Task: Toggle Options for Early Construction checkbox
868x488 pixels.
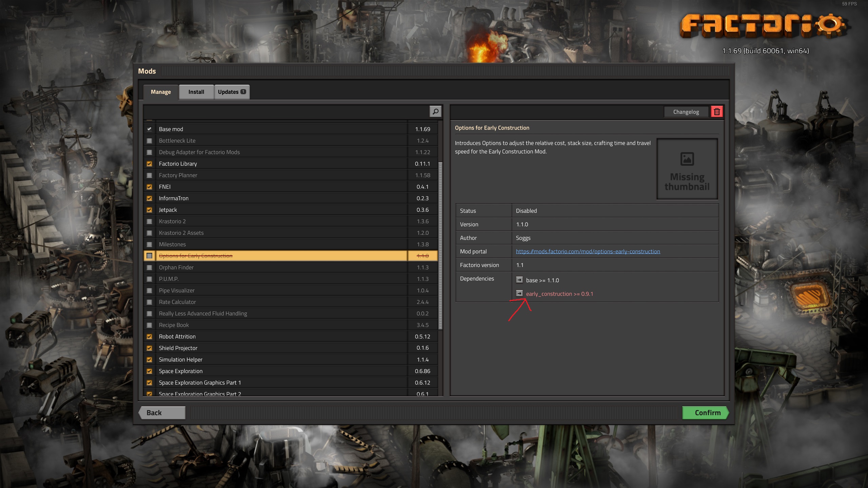Action: click(x=149, y=256)
